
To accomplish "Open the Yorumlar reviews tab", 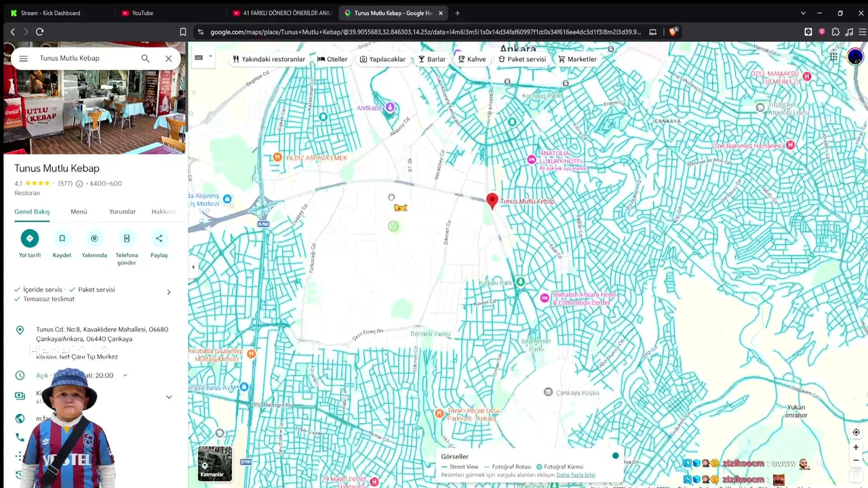I will coord(123,211).
